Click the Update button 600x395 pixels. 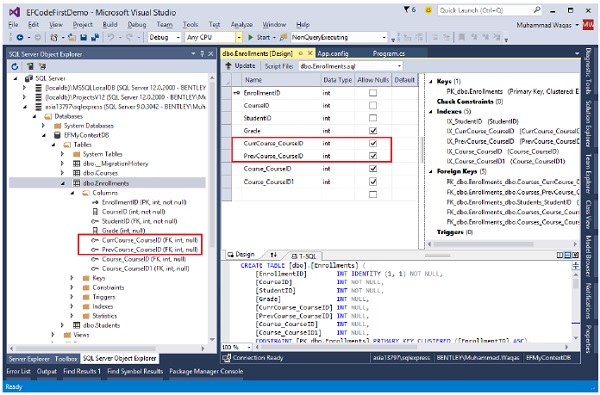pyautogui.click(x=240, y=66)
